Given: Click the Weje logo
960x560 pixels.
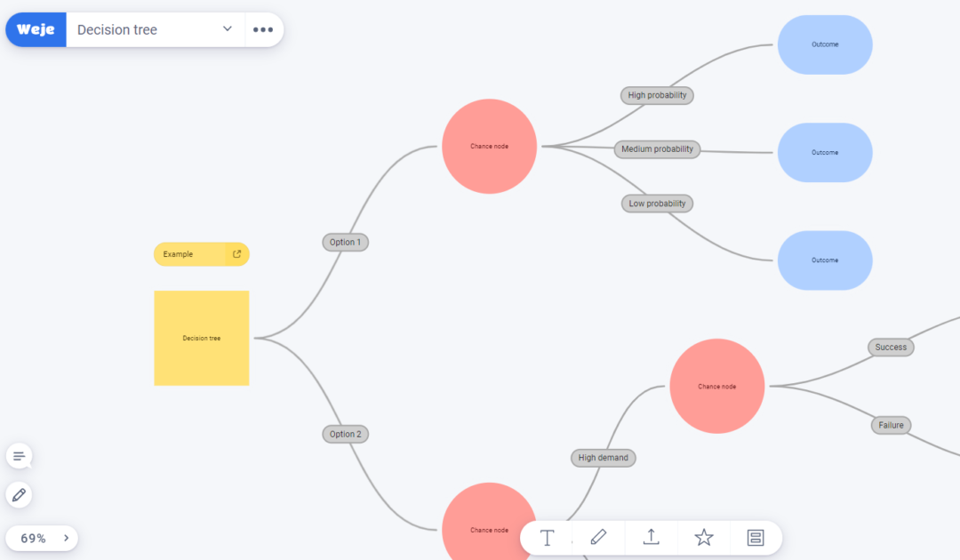Looking at the screenshot, I should click(x=35, y=28).
